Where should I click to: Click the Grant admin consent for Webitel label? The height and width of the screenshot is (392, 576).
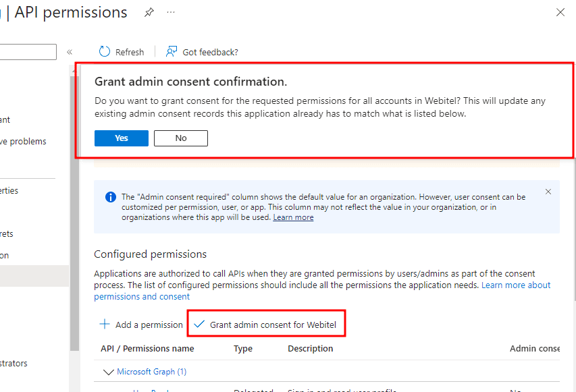pos(273,325)
